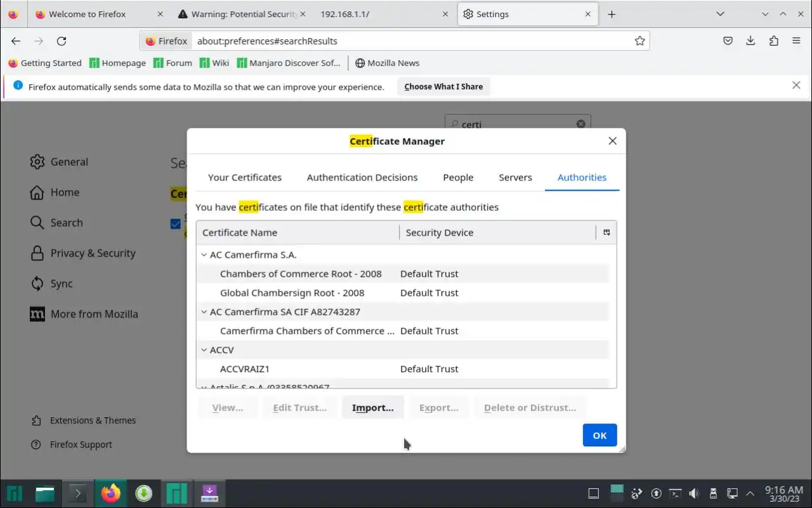This screenshot has width=812, height=508.
Task: Collapse the AC Camerfirma S.A. group
Action: click(204, 255)
